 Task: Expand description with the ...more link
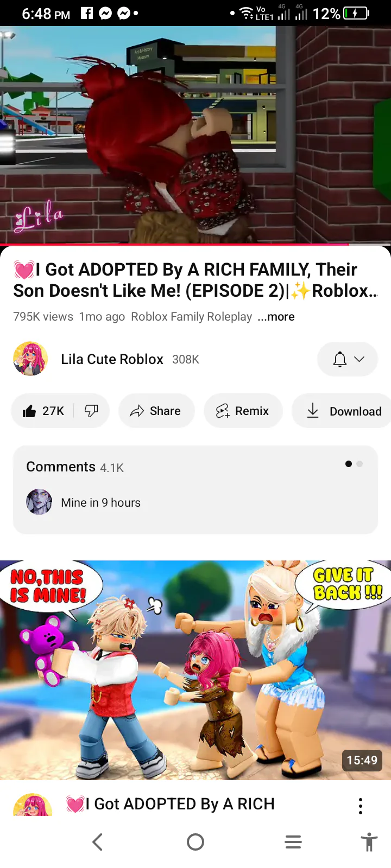[276, 316]
